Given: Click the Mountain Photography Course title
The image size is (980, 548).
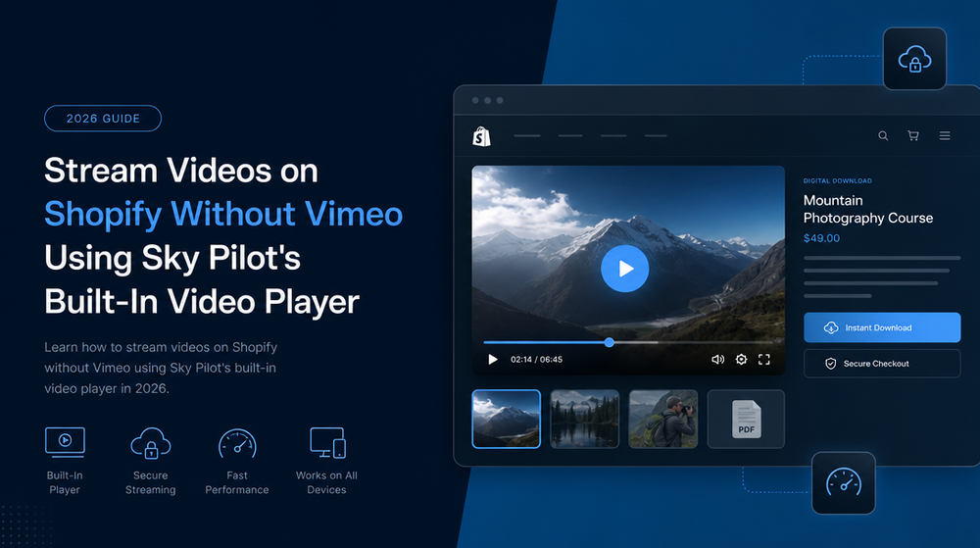Looking at the screenshot, I should point(868,210).
